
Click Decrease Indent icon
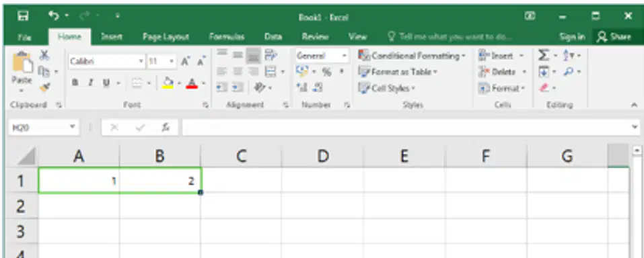pos(222,88)
